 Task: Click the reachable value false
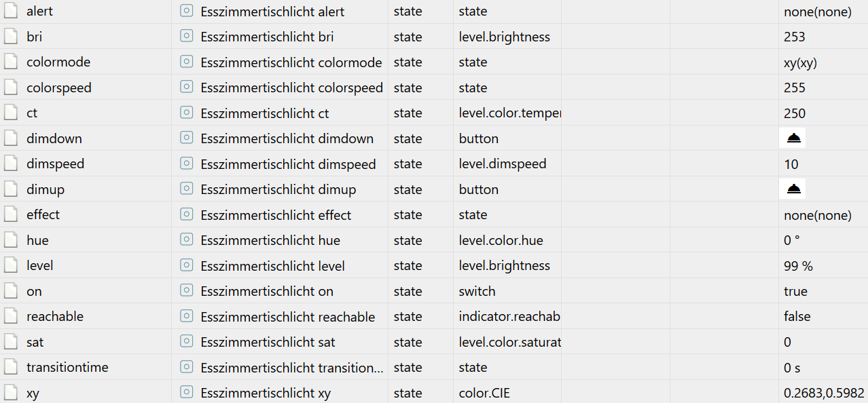pyautogui.click(x=797, y=317)
